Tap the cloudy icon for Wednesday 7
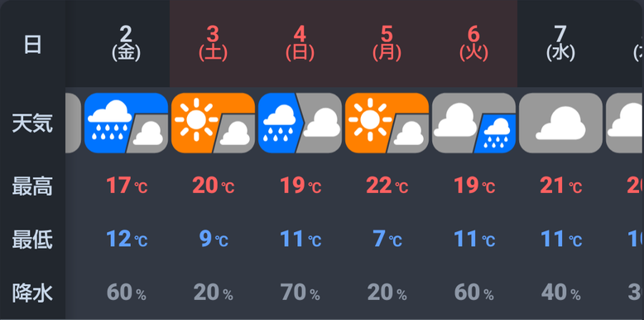Image resolution: width=644 pixels, height=320 pixels. click(560, 123)
